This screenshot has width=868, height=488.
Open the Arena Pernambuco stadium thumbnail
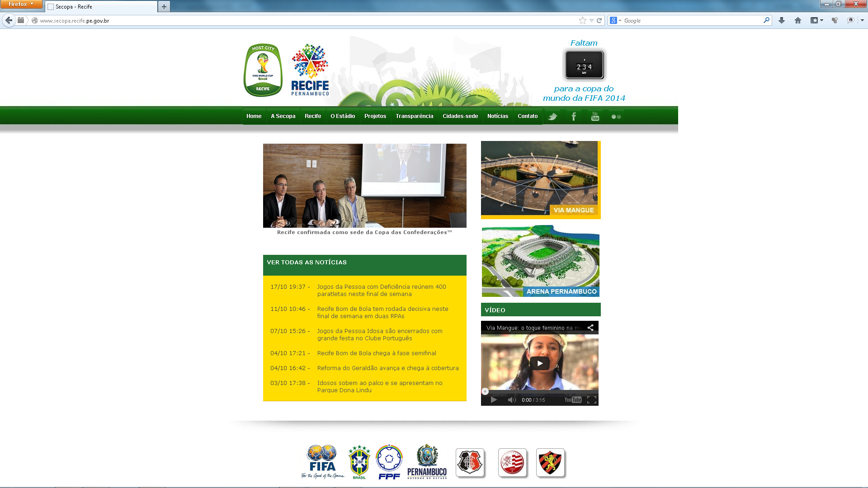(541, 261)
